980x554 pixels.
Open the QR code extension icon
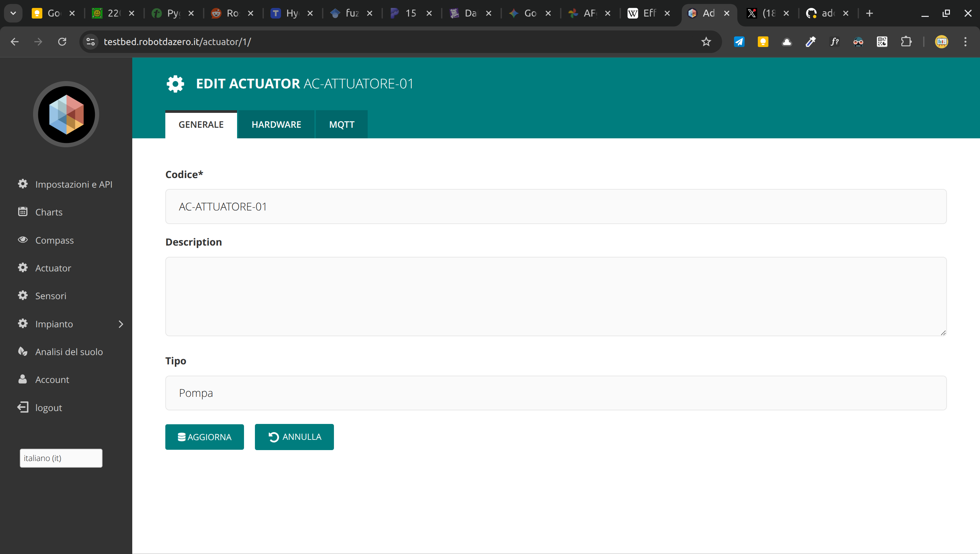(882, 41)
